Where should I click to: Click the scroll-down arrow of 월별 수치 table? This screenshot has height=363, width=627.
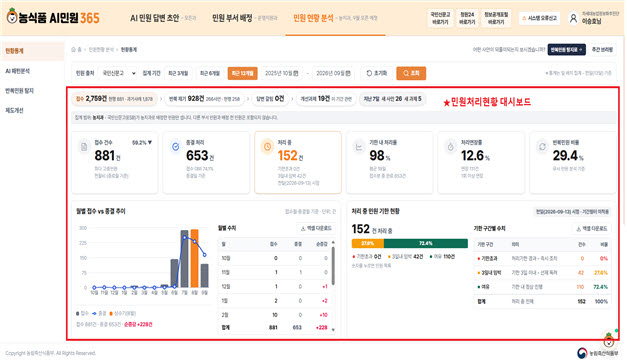click(333, 330)
